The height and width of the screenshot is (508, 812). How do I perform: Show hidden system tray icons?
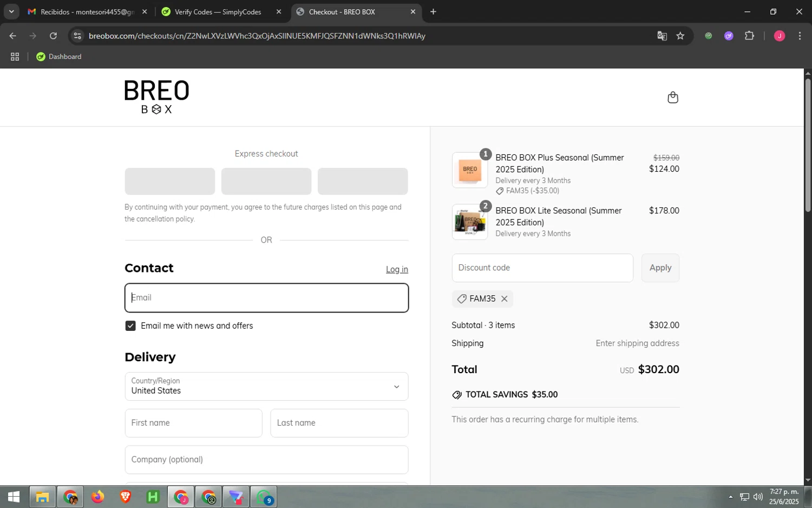point(730,497)
